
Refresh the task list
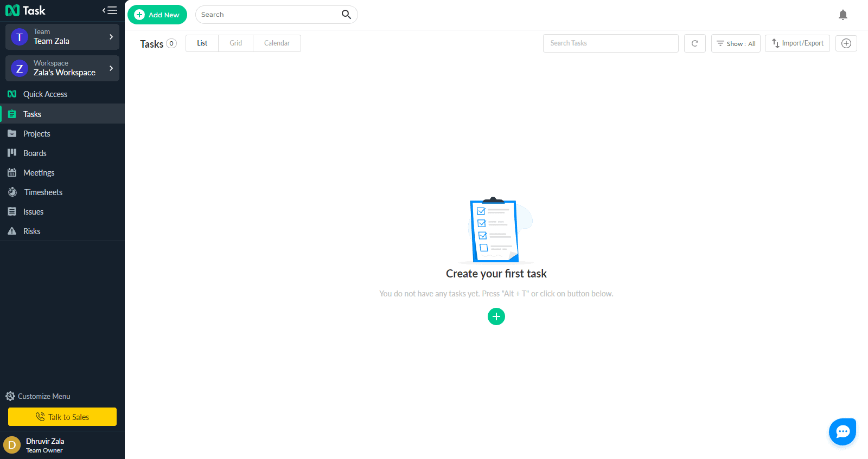(695, 43)
